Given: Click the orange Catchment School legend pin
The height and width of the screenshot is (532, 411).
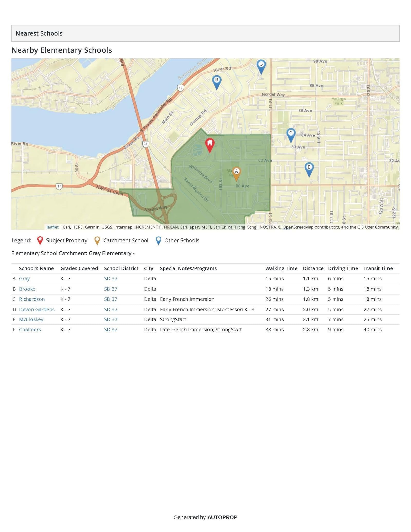Looking at the screenshot, I should [x=97, y=241].
